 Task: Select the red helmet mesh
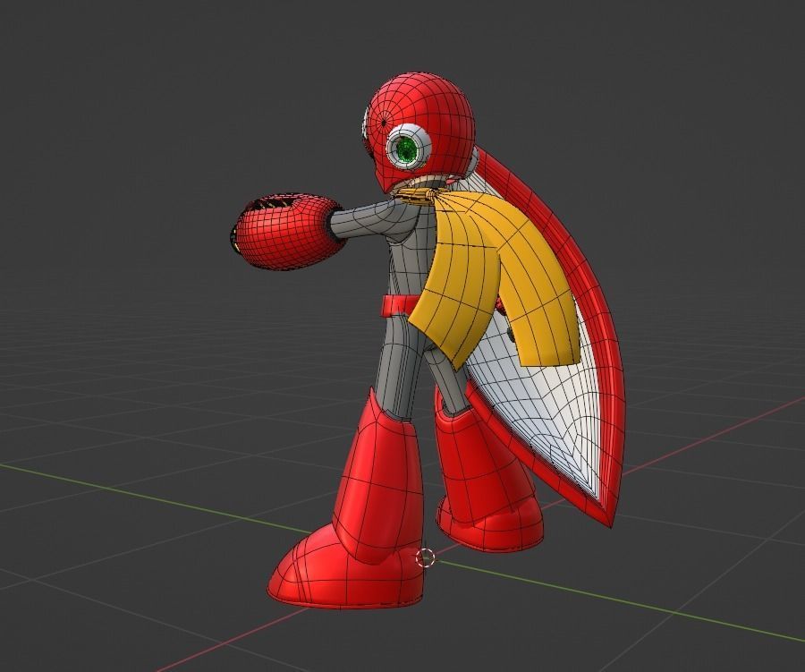tap(421, 129)
